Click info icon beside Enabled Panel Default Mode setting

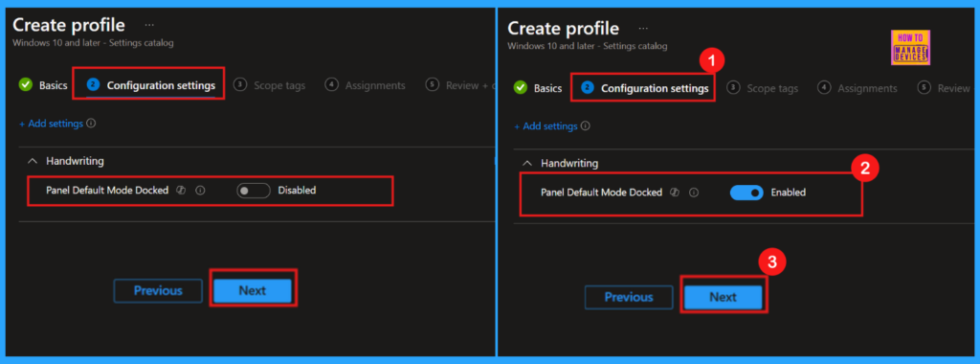pos(694,193)
